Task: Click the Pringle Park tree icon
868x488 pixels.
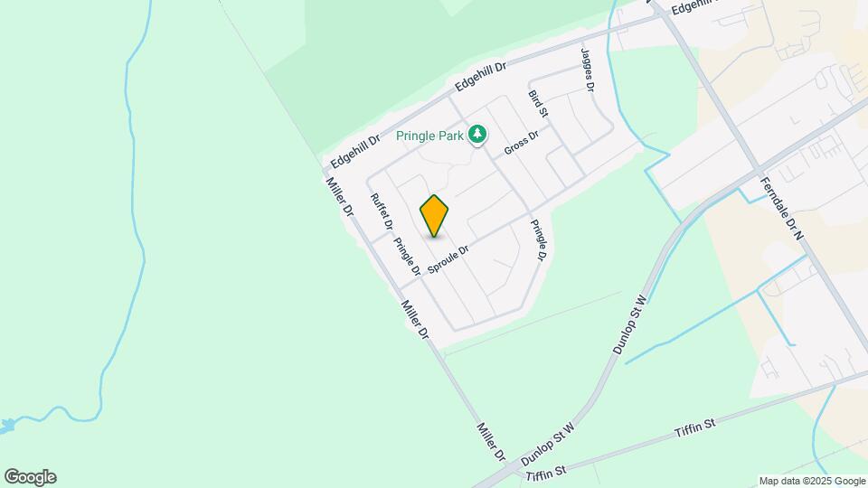Action: click(x=477, y=134)
